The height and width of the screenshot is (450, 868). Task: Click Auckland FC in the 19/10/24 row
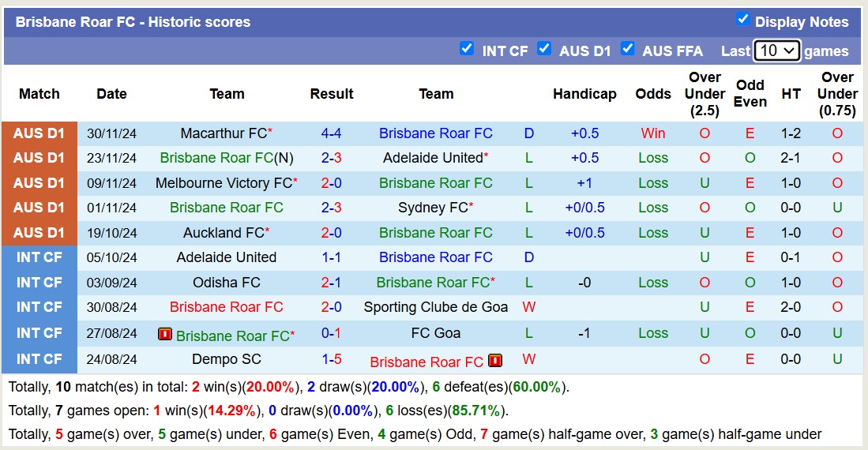click(224, 233)
